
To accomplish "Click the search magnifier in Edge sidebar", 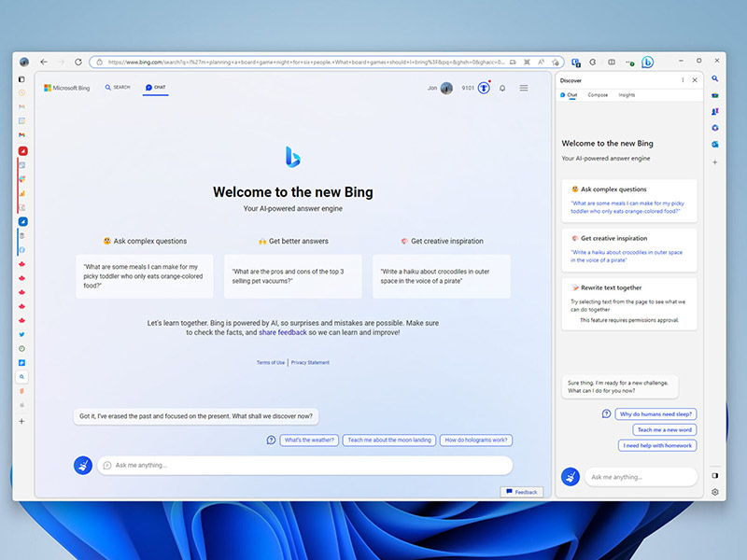I will pyautogui.click(x=715, y=79).
